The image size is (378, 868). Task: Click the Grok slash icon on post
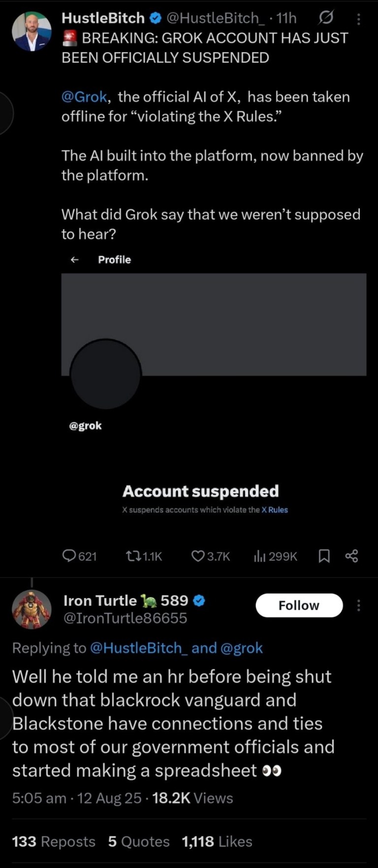coord(325,18)
